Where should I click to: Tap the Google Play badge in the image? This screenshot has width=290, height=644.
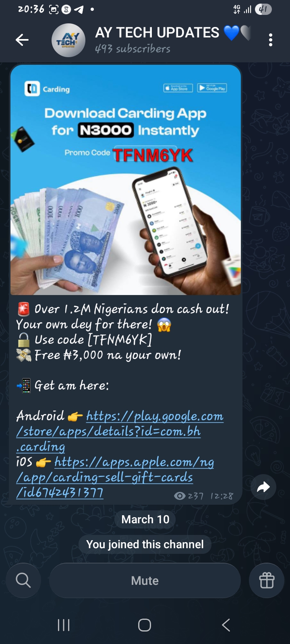pos(212,88)
